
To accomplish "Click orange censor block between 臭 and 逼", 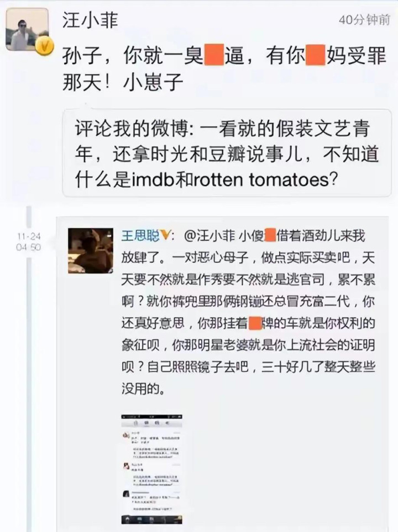I will click(213, 55).
